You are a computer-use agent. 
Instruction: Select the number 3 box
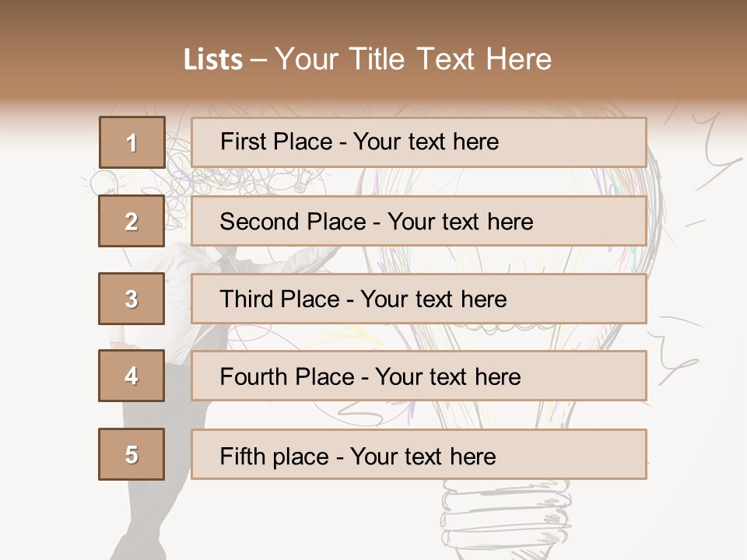[132, 299]
